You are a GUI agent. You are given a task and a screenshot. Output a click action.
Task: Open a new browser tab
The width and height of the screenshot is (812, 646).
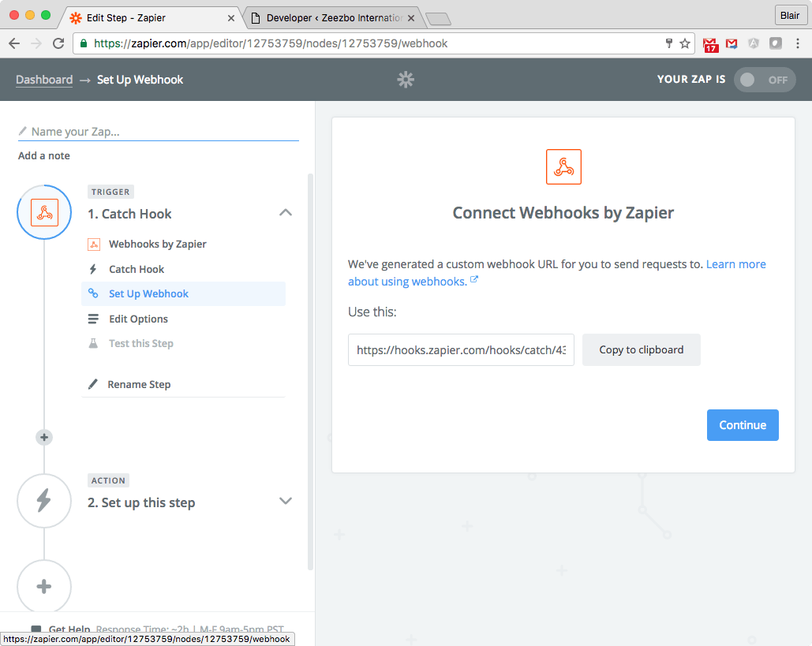point(438,19)
